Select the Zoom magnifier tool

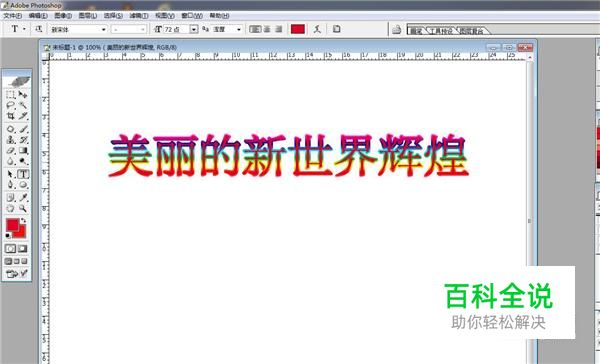point(23,208)
